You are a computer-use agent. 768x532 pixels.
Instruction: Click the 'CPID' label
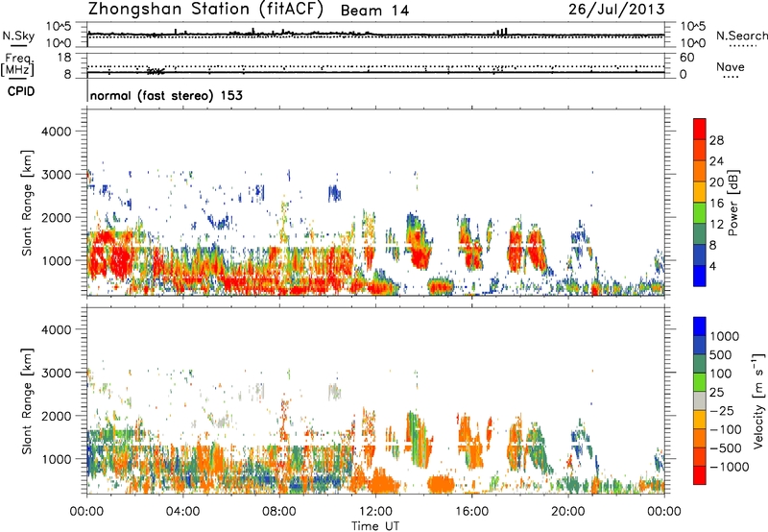pyautogui.click(x=21, y=91)
